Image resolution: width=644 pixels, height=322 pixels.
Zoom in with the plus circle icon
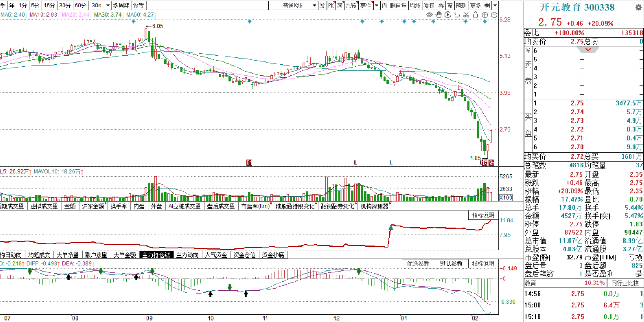(485, 15)
